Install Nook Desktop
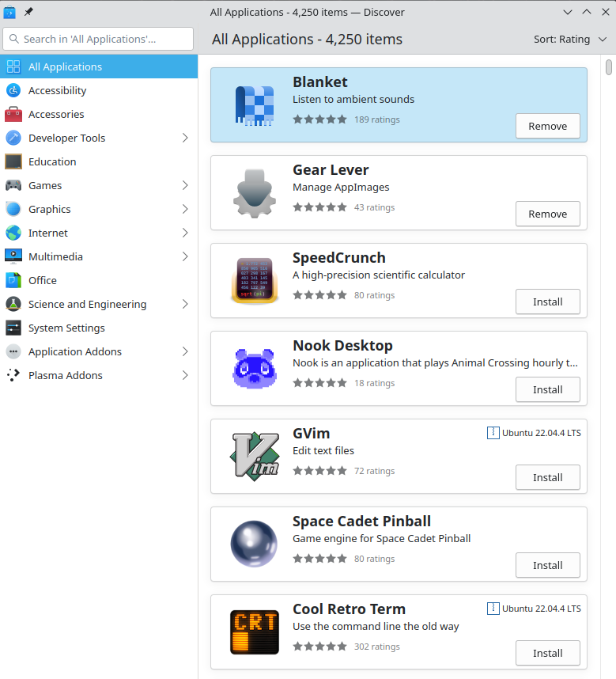 (x=548, y=389)
